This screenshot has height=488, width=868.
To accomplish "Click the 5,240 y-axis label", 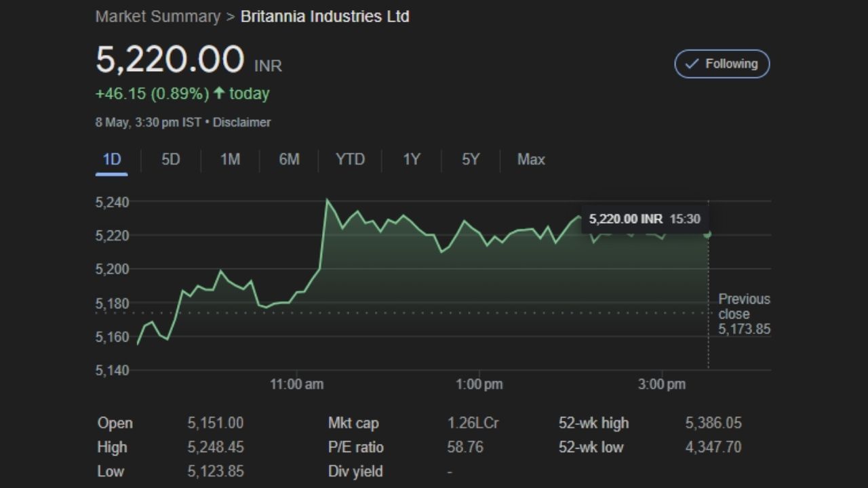I will pos(113,202).
